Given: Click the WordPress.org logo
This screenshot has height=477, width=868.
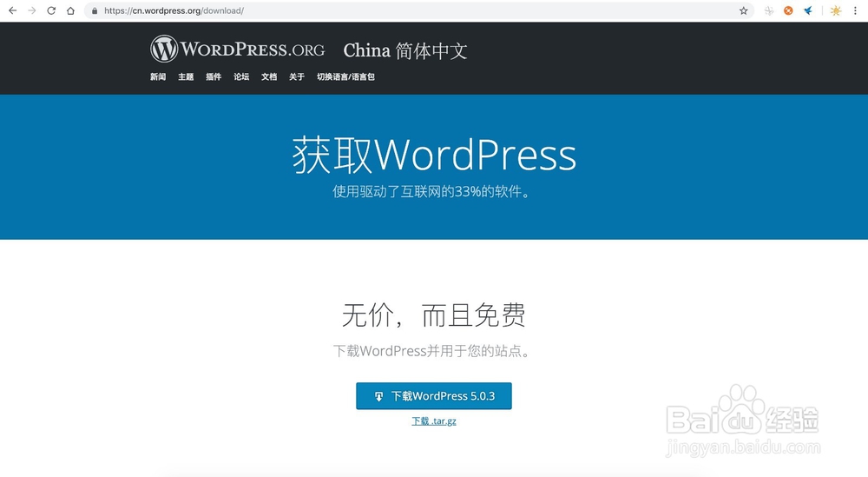Looking at the screenshot, I should pos(237,49).
